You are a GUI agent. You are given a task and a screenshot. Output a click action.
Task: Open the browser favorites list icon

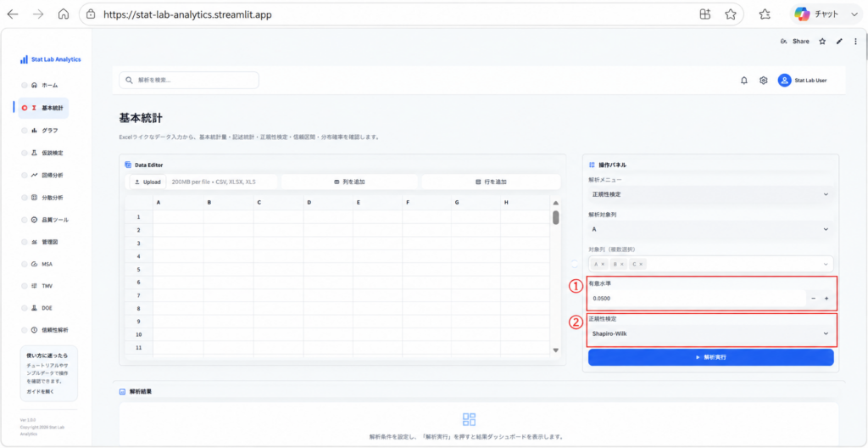point(765,15)
